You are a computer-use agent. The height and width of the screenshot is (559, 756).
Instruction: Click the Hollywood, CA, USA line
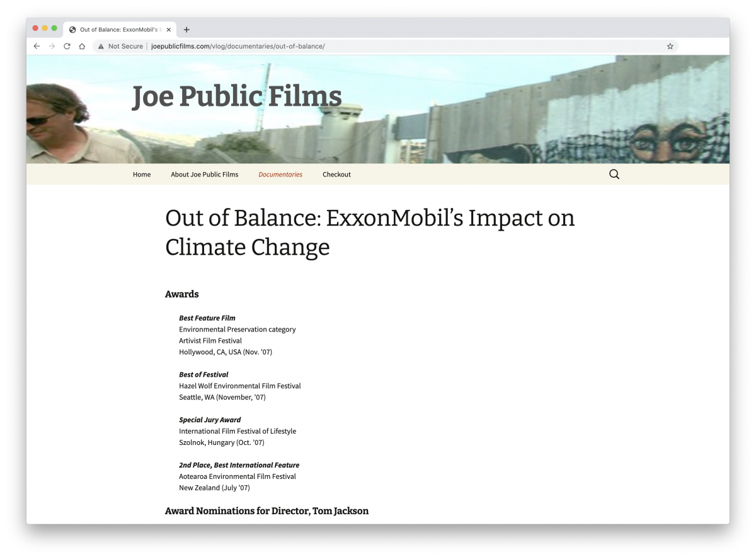point(226,352)
